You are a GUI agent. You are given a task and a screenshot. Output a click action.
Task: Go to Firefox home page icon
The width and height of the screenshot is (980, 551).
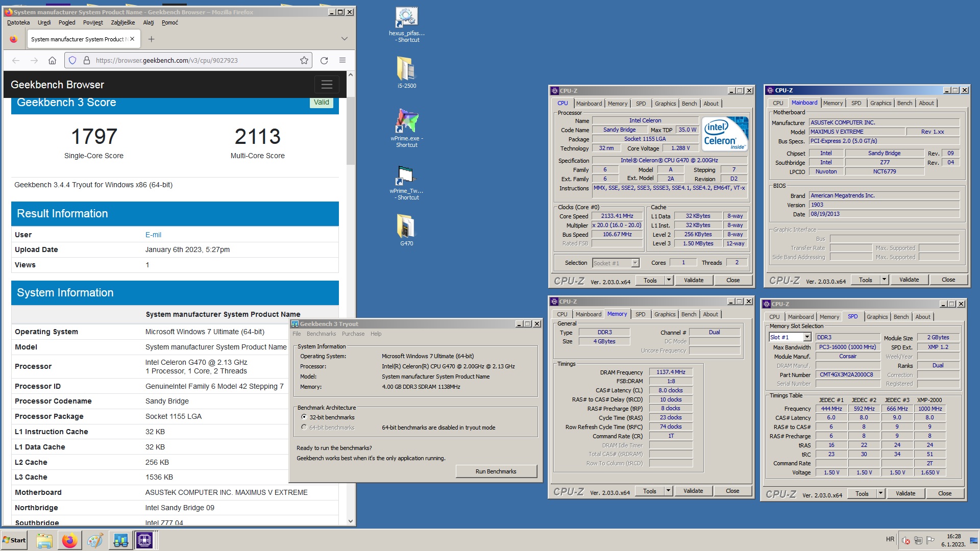(x=52, y=60)
